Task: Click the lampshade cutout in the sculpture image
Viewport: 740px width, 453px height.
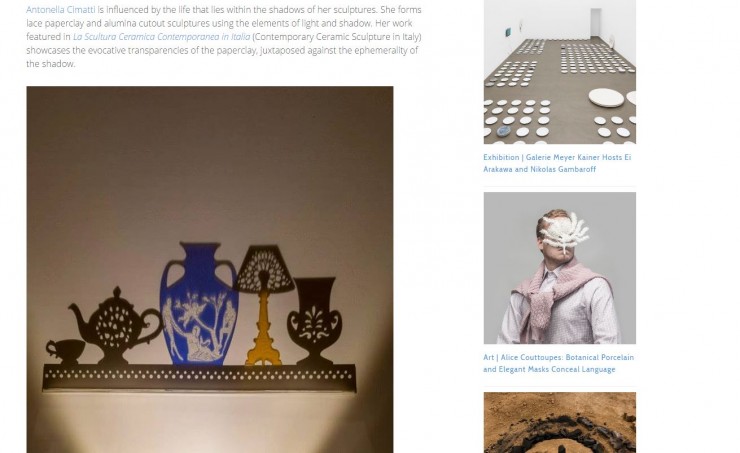Action: (264, 269)
